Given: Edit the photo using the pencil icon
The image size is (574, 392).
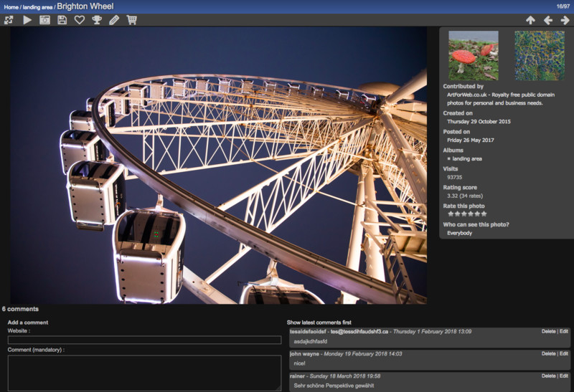Looking at the screenshot, I should [x=114, y=20].
